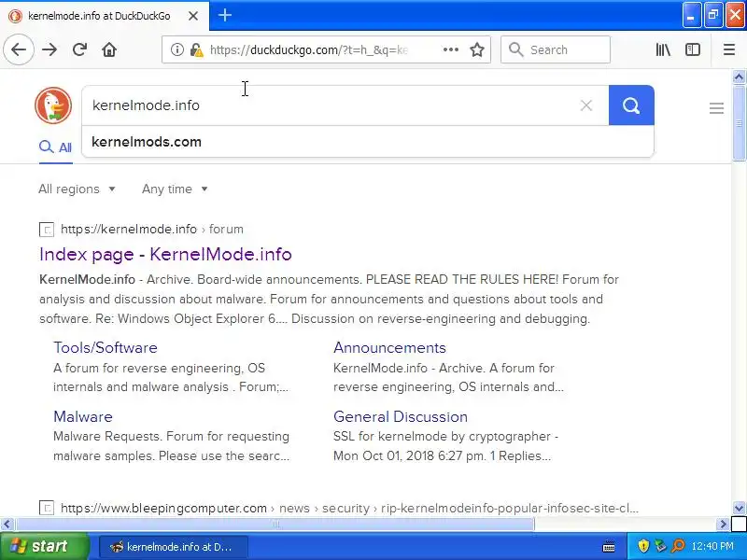Open the keyboard icon on taskbar
The image size is (747, 560).
(609, 546)
